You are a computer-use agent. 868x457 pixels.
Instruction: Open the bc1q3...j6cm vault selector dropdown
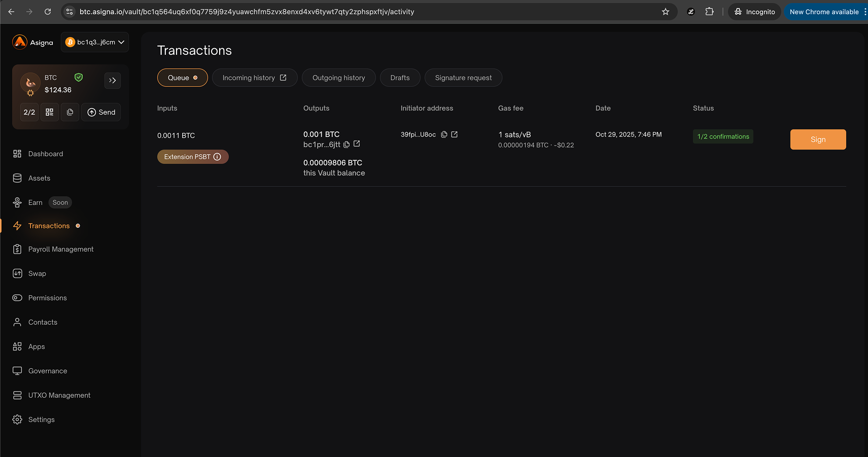tap(95, 42)
